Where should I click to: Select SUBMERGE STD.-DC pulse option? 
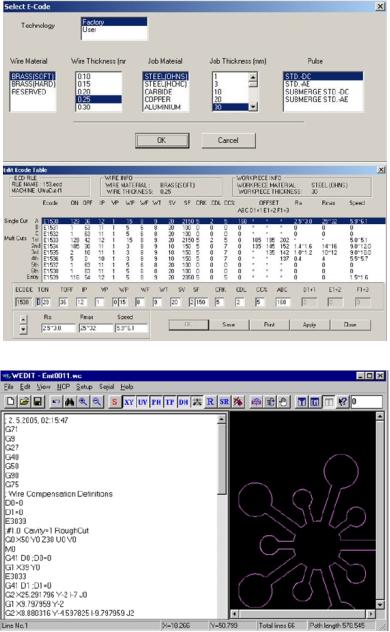323,91
